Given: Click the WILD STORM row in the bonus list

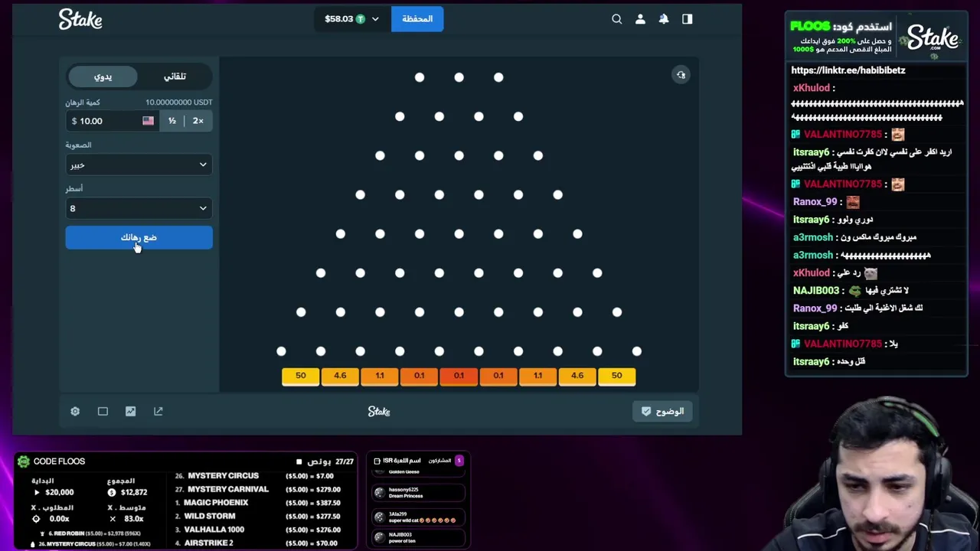Looking at the screenshot, I should (257, 517).
